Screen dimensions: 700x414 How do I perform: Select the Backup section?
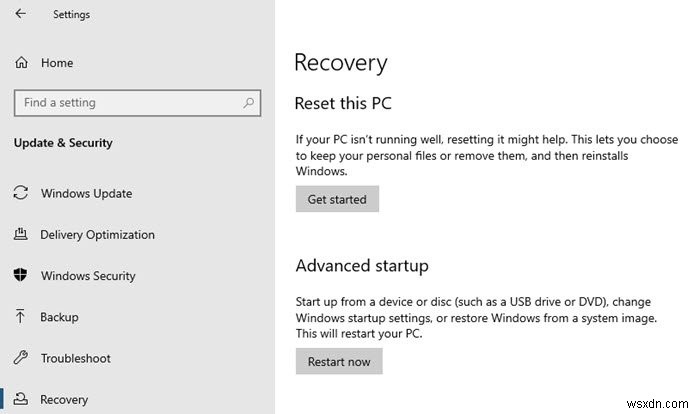(x=59, y=317)
